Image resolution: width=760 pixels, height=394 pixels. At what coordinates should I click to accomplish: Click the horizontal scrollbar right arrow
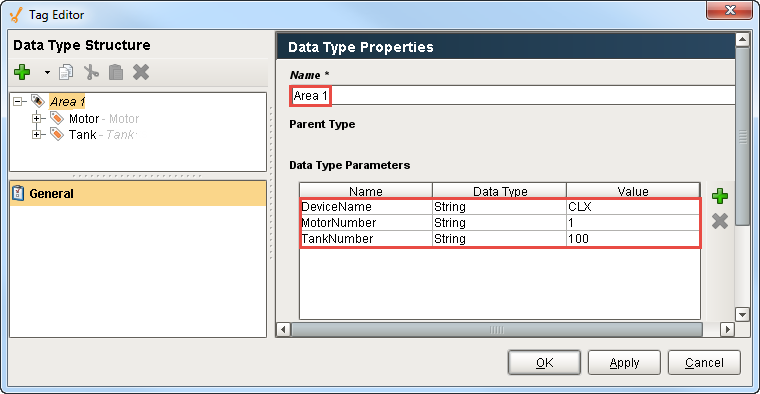click(727, 330)
